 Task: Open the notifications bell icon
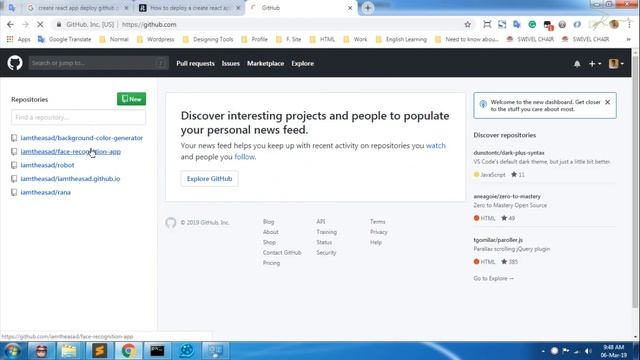(577, 64)
